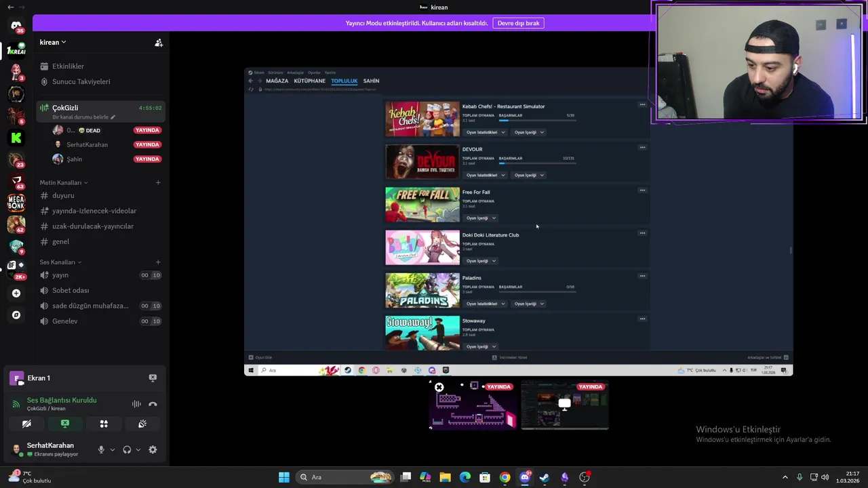
Task: Open Steam from Windows taskbar
Action: tap(545, 477)
